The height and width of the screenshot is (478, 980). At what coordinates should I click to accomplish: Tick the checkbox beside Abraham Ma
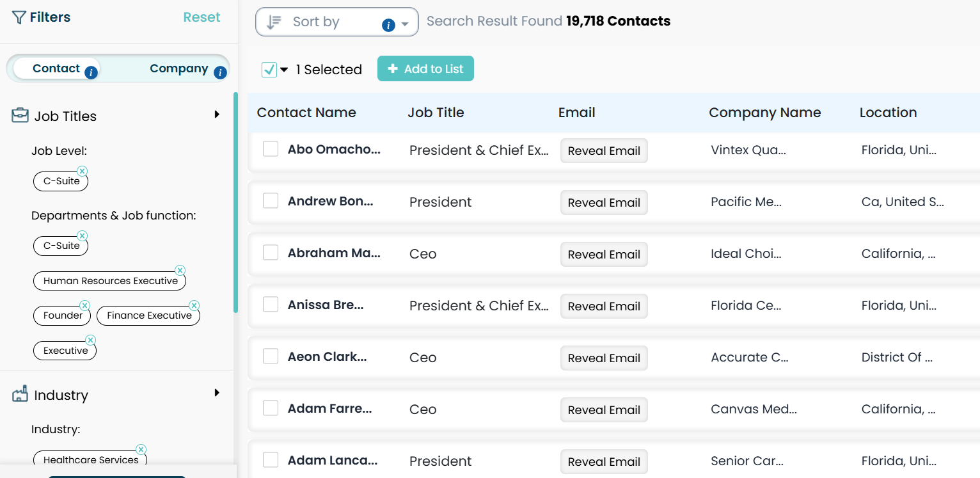(271, 253)
